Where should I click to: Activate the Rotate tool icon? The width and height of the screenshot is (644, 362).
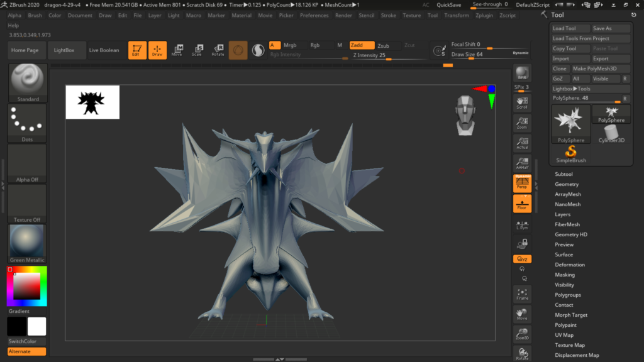tap(218, 50)
